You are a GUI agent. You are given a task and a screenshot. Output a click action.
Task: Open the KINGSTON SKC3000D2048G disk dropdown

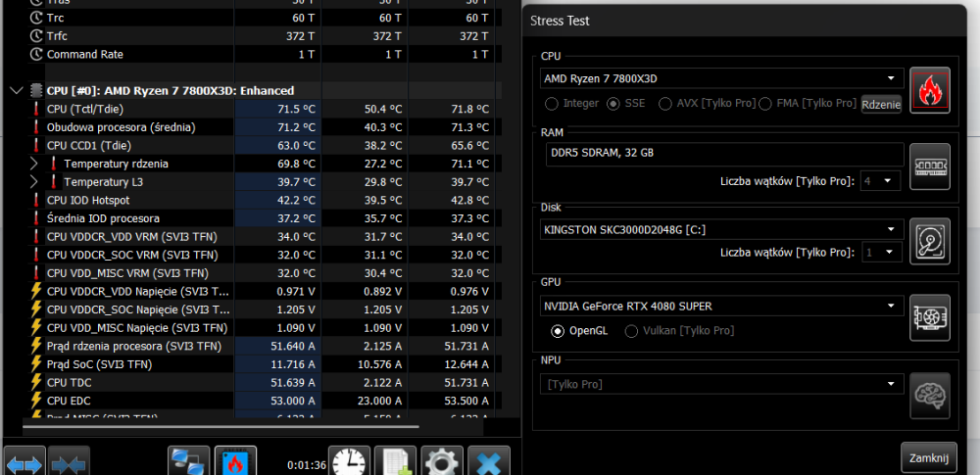[722, 229]
